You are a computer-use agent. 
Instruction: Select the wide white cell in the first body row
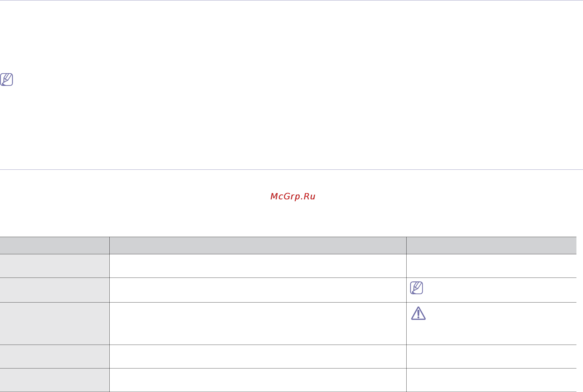258,266
